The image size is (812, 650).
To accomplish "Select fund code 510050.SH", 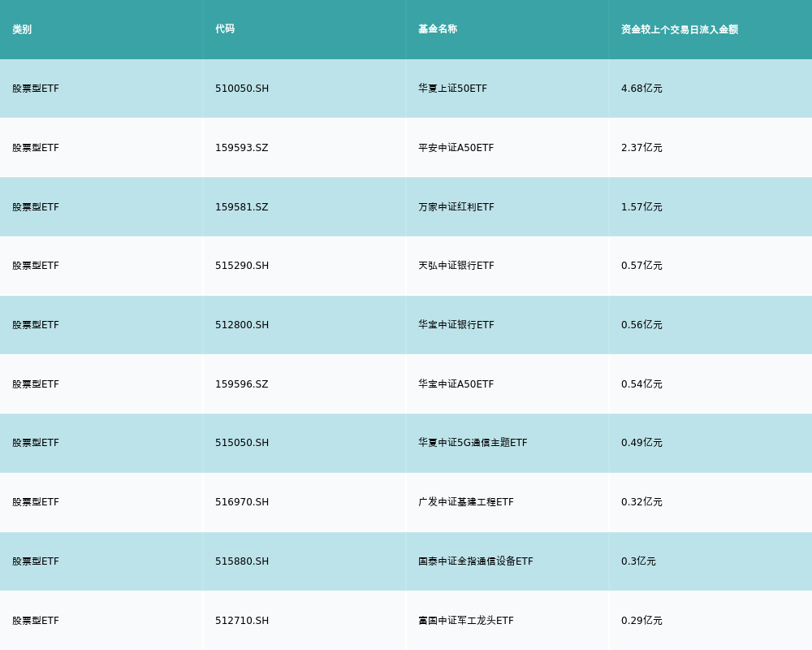I will point(242,89).
